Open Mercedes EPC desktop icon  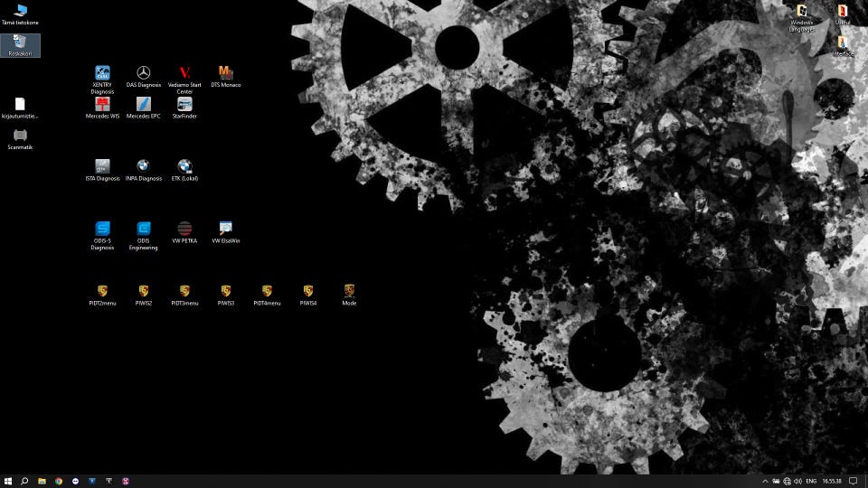144,108
